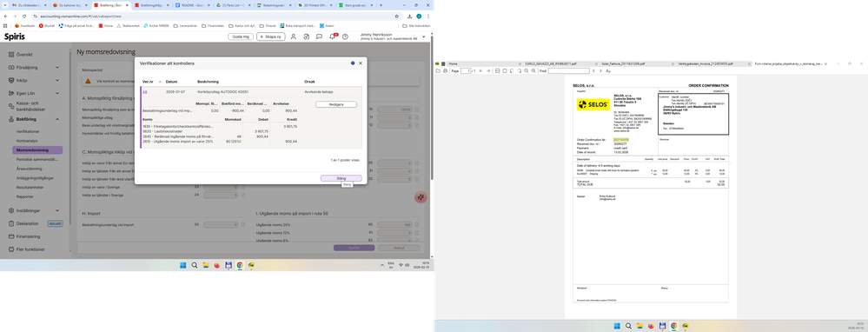This screenshot has width=868, height=332.
Task: Bookmark this page with the star icon
Action: click(x=396, y=16)
